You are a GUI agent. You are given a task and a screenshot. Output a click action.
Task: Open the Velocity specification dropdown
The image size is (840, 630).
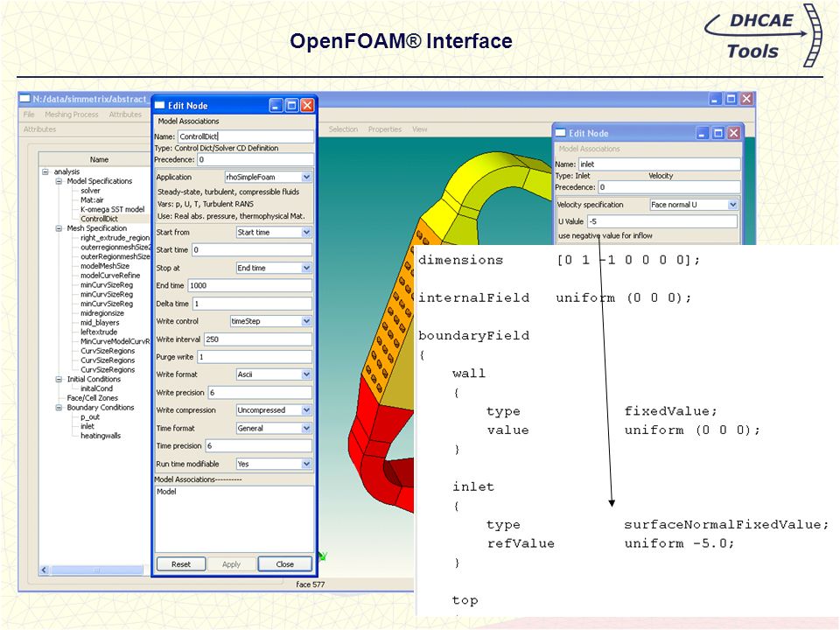[x=694, y=205]
